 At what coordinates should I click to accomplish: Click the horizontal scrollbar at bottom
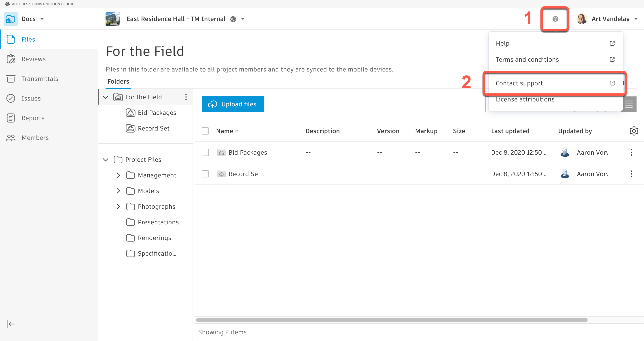[391, 320]
